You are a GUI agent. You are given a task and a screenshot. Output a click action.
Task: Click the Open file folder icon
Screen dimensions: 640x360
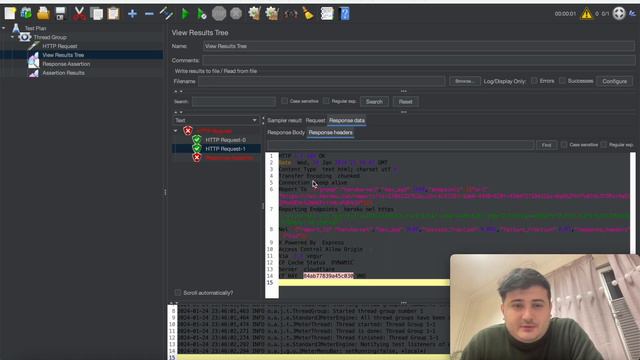click(43, 13)
